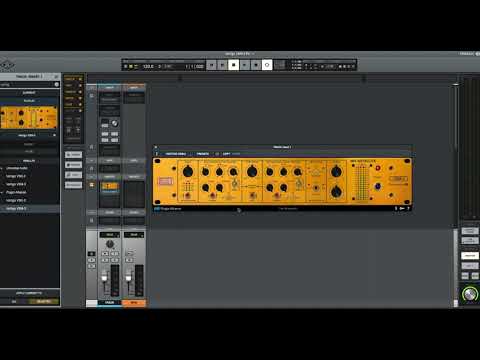Click the white button above the monitor knob

[470, 256]
